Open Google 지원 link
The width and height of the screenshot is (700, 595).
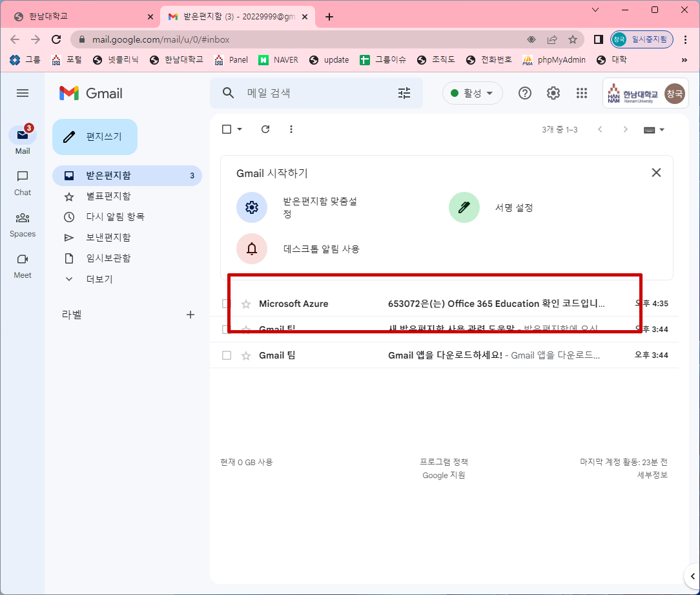click(x=444, y=475)
